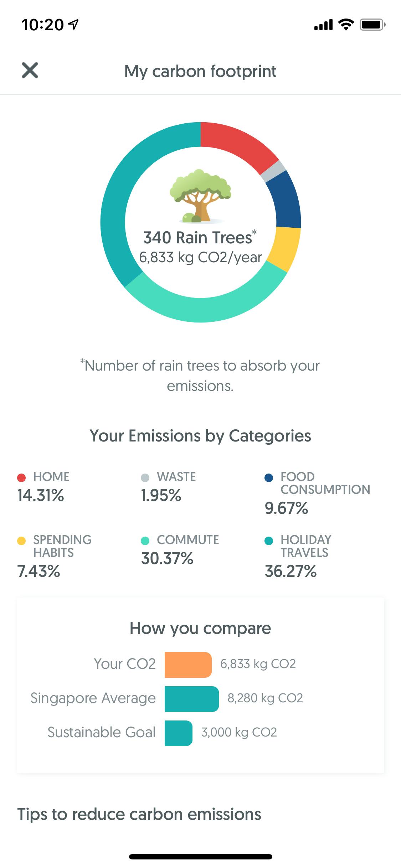
Task: Open the Holiday Travels 36.27% category
Action: point(298,556)
